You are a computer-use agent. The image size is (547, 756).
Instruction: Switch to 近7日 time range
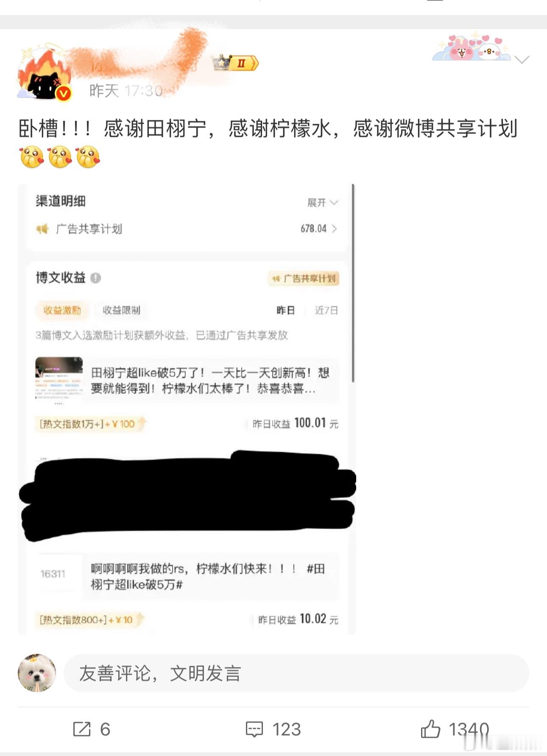click(326, 310)
